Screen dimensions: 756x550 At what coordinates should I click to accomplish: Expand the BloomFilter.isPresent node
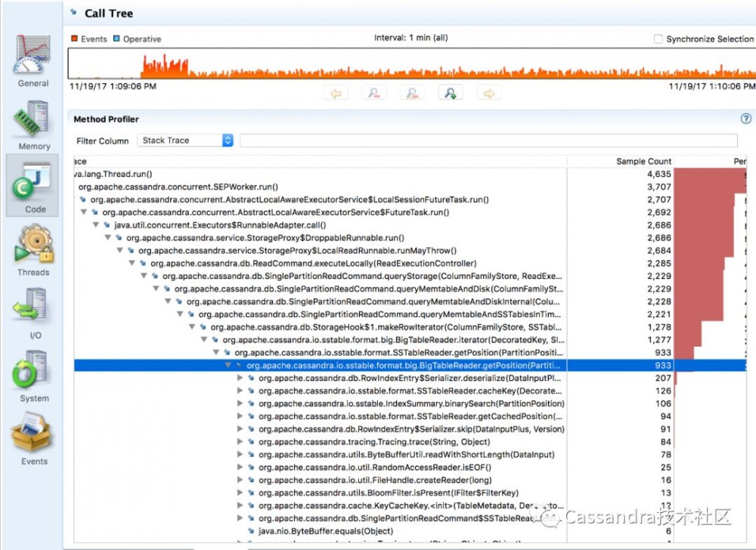(x=240, y=493)
